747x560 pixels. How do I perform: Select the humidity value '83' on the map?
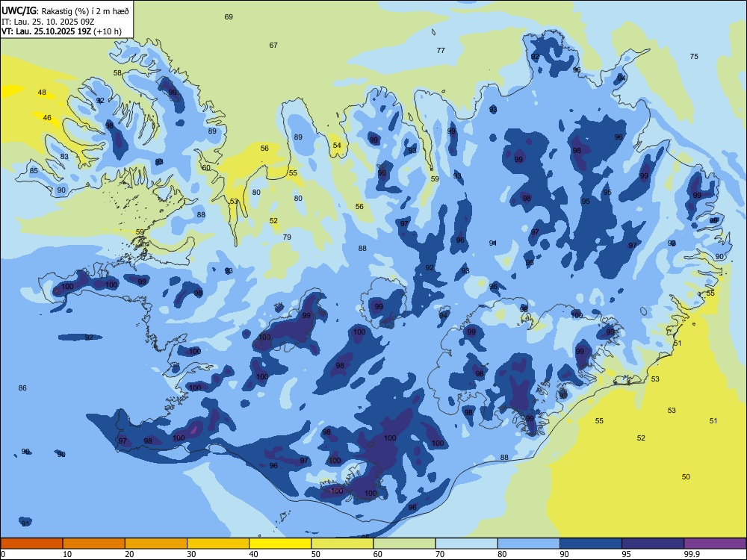pos(64,157)
